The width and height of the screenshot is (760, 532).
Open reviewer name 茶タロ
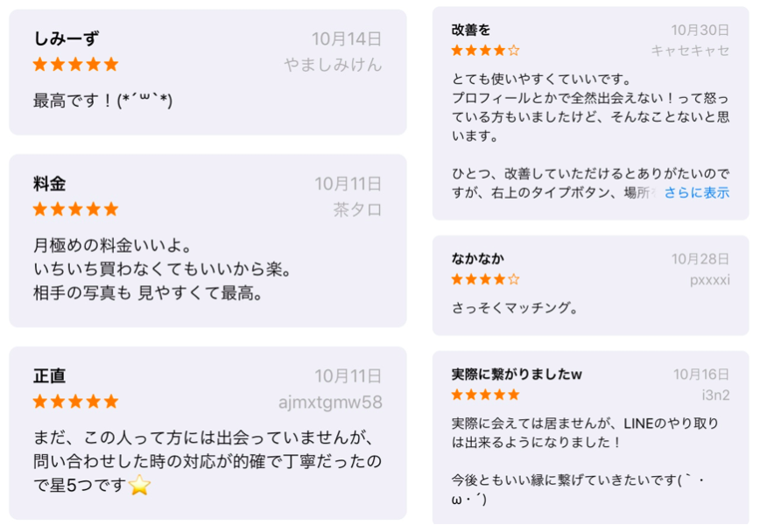coord(357,210)
